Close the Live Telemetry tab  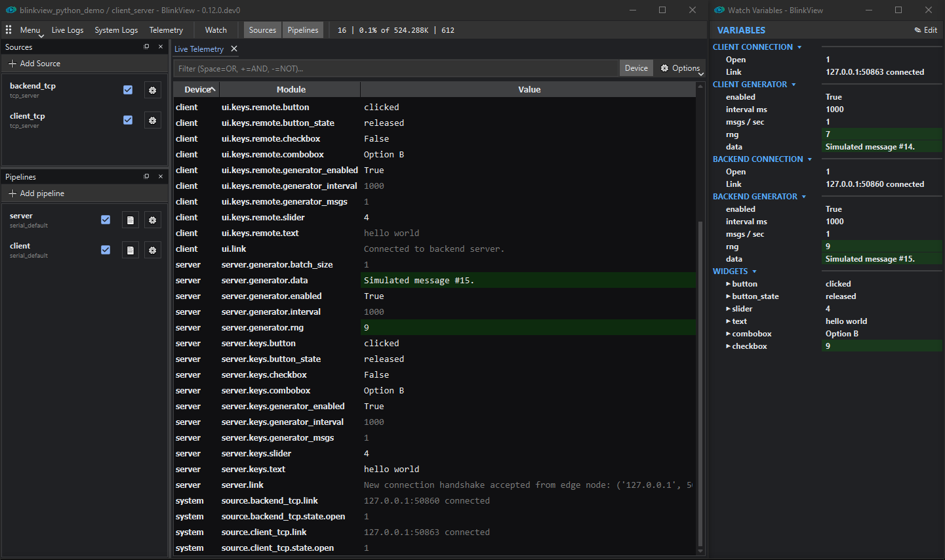click(234, 49)
